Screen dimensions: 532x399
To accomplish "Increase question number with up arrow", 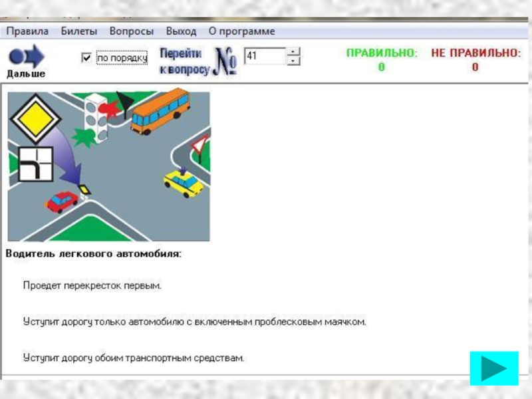I will point(293,52).
